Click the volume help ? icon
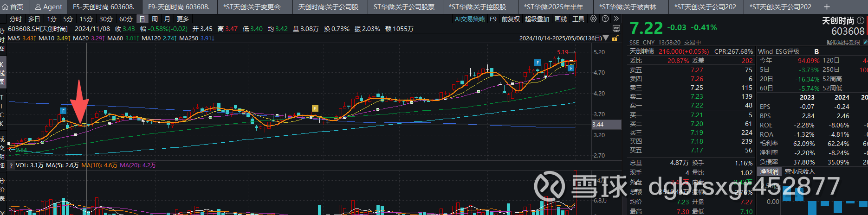868x215 pixels. coord(11,165)
